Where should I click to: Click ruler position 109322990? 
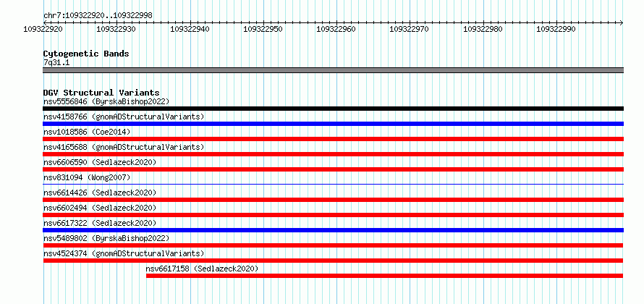coord(556,29)
